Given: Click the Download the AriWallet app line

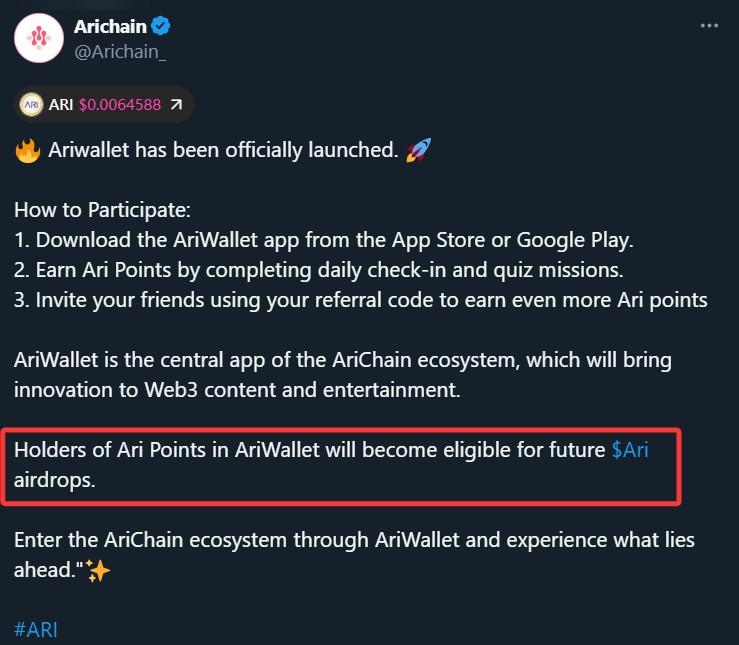Looking at the screenshot, I should tap(324, 240).
